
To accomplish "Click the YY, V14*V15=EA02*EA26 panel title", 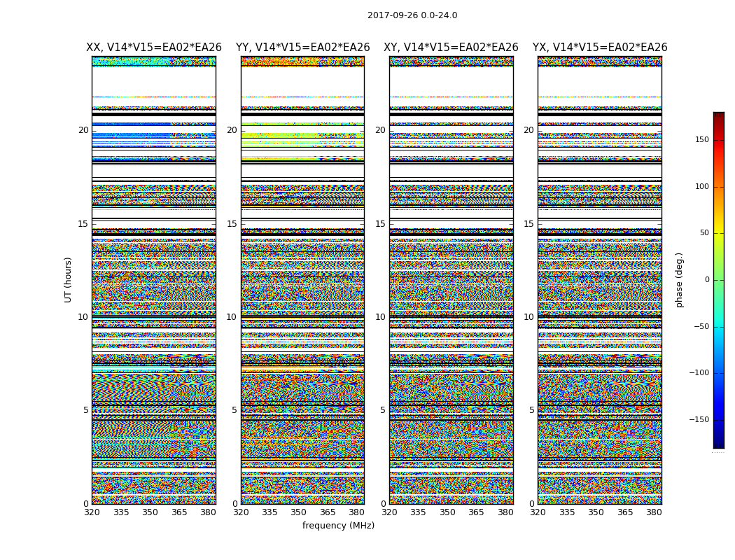I will click(303, 48).
